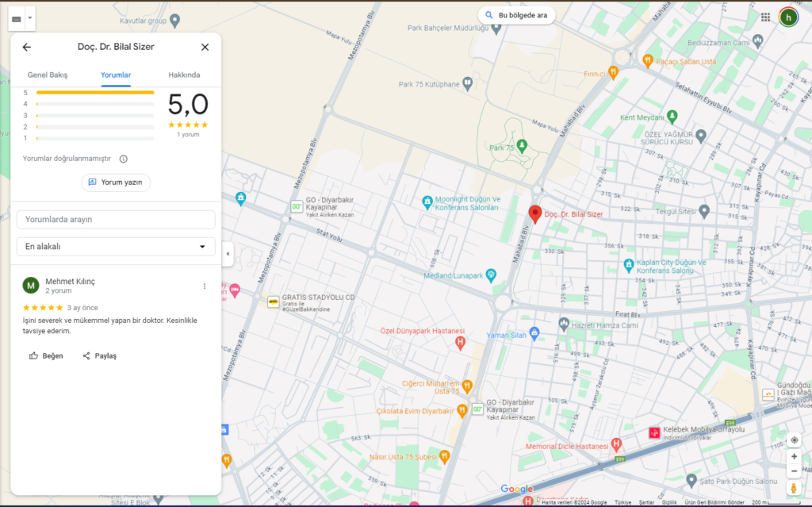This screenshot has height=507, width=812.
Task: Select the Medland Lunapark marker
Action: pyautogui.click(x=491, y=275)
